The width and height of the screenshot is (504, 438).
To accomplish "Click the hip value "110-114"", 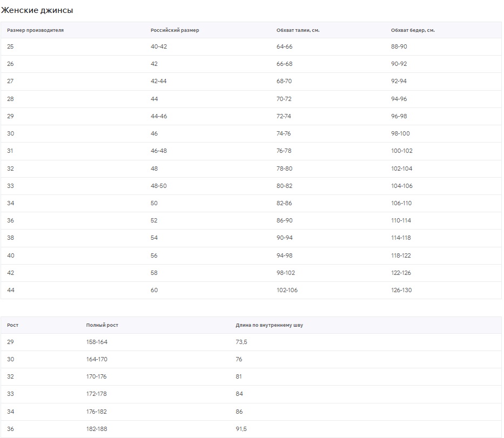I will (401, 221).
